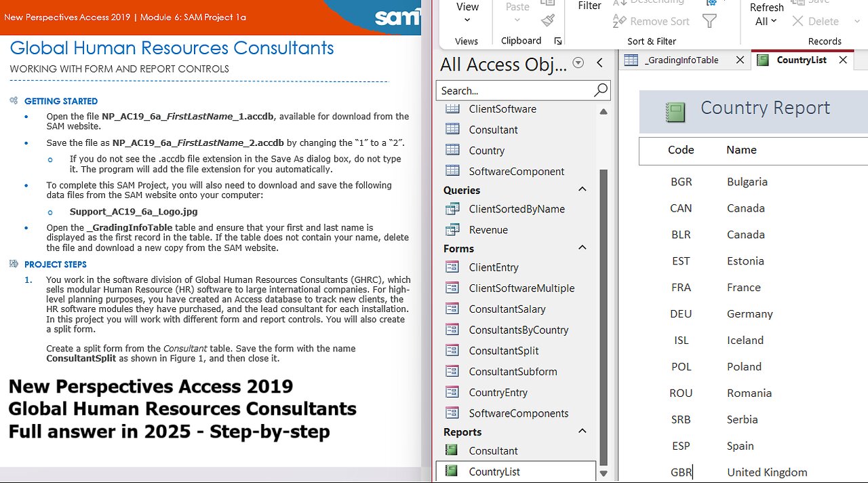Click the navigation pane scroll down arrow
This screenshot has height=483, width=868.
pos(604,474)
